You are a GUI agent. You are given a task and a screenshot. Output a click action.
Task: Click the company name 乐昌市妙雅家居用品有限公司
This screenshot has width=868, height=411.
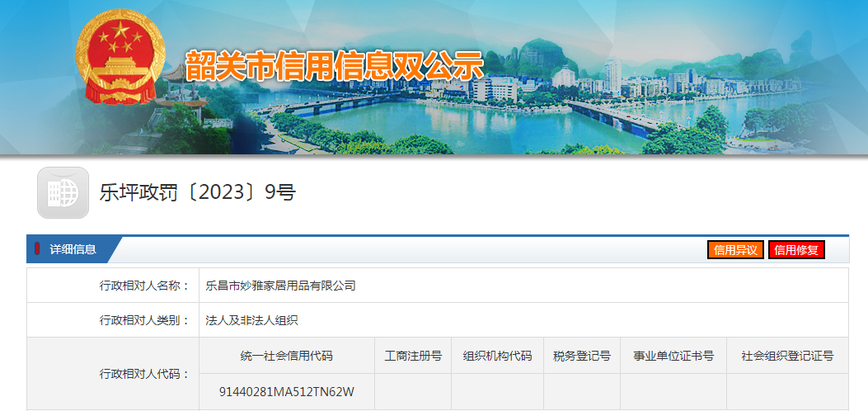[280, 286]
